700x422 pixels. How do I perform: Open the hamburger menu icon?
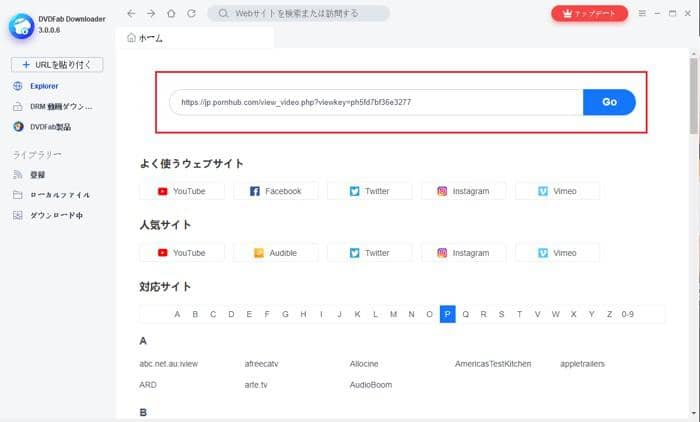(642, 14)
